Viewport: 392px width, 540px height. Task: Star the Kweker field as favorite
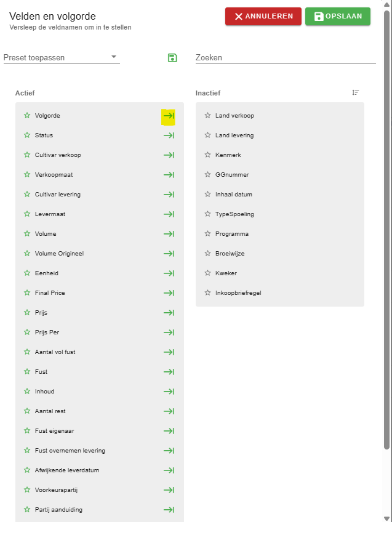(207, 273)
